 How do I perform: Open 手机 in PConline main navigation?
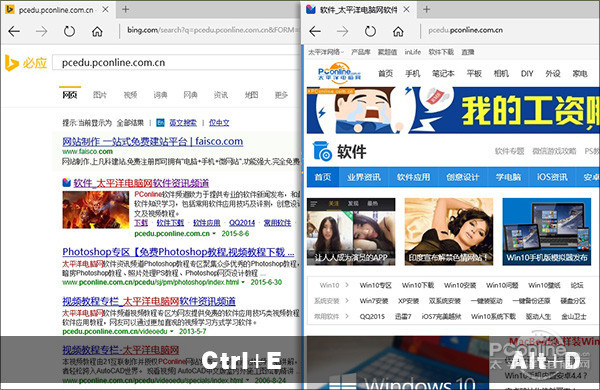point(412,73)
